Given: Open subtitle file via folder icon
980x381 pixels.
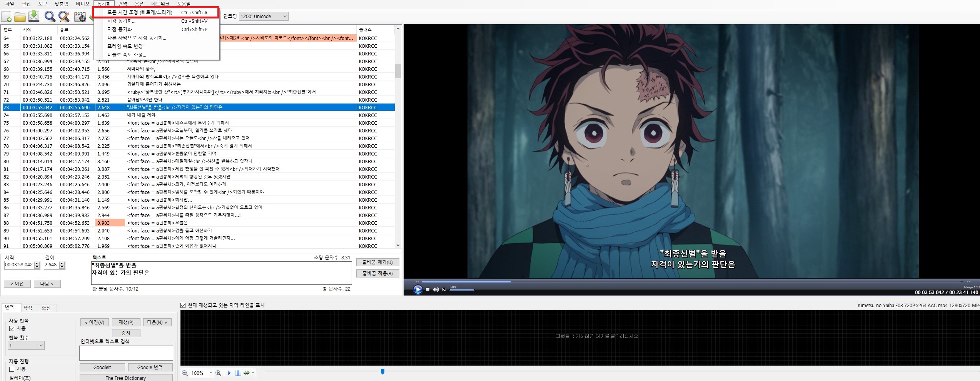Looking at the screenshot, I should pos(20,17).
